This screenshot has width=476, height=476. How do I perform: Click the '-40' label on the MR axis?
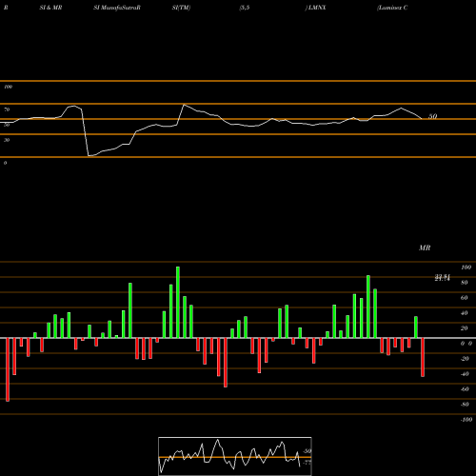pos(465,374)
